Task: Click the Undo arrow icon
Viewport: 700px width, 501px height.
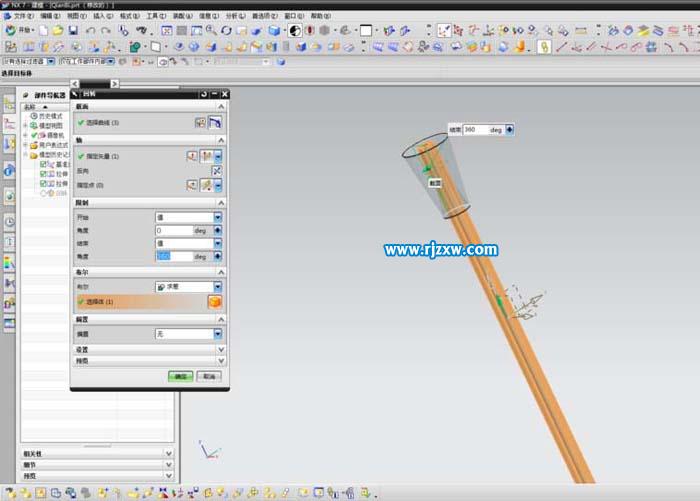Action: 92,31
